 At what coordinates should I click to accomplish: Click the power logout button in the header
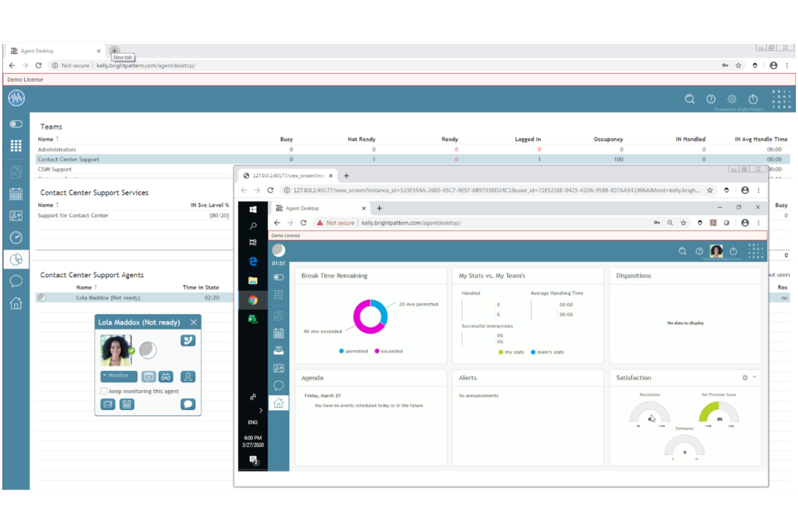(x=753, y=100)
